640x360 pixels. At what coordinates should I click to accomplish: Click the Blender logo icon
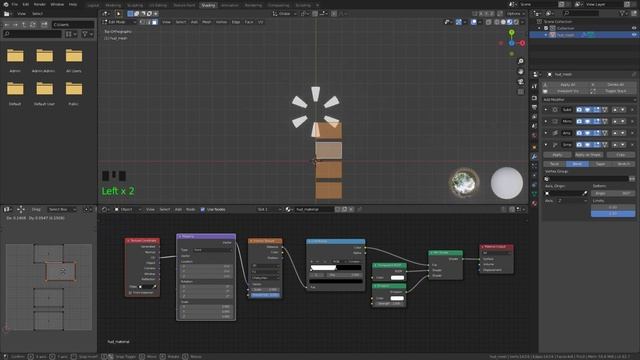coord(5,4)
